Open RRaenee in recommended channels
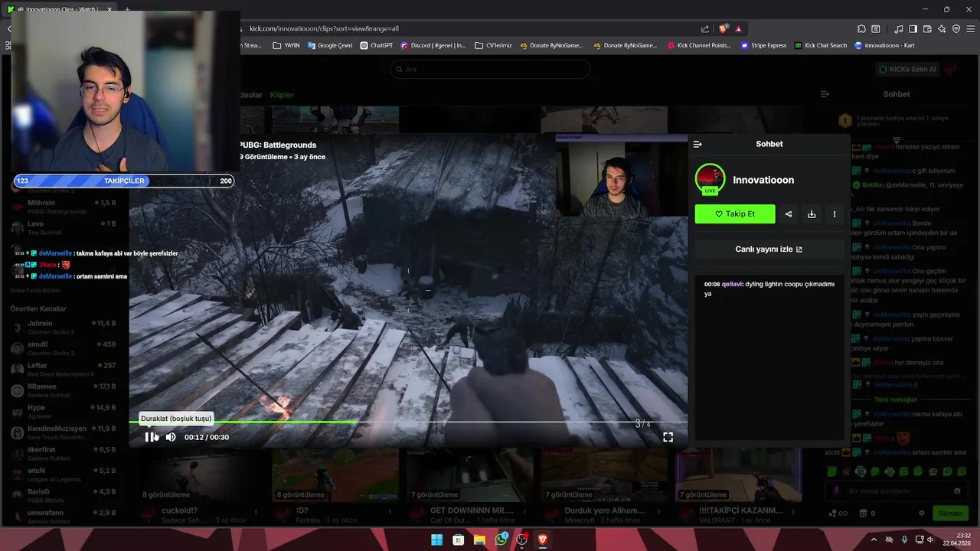This screenshot has height=551, width=980. tap(64, 390)
